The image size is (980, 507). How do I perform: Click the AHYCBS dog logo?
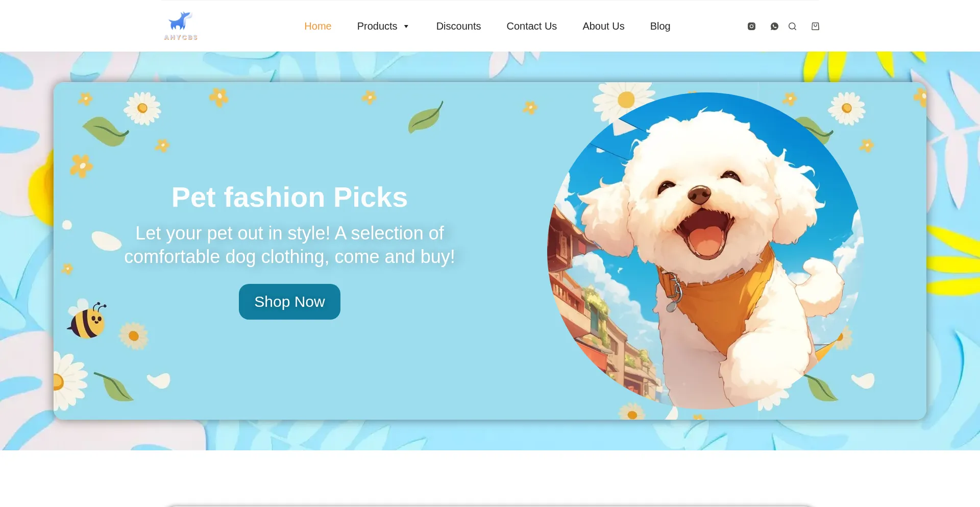pos(181,26)
